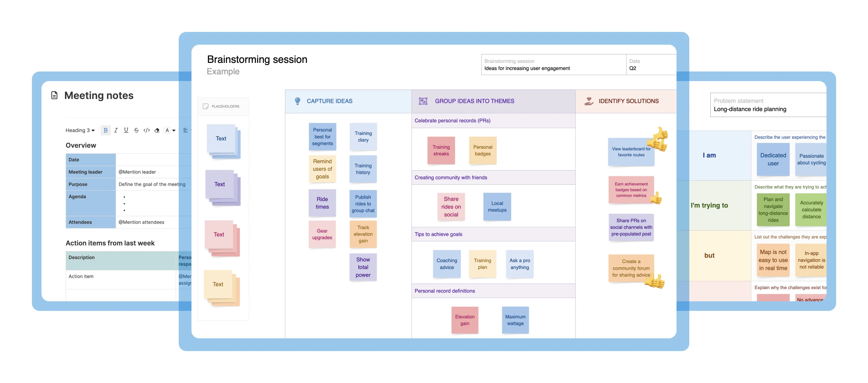Toggle bold formatting in the toolbar
Viewport: 868px width, 383px height.
105,130
